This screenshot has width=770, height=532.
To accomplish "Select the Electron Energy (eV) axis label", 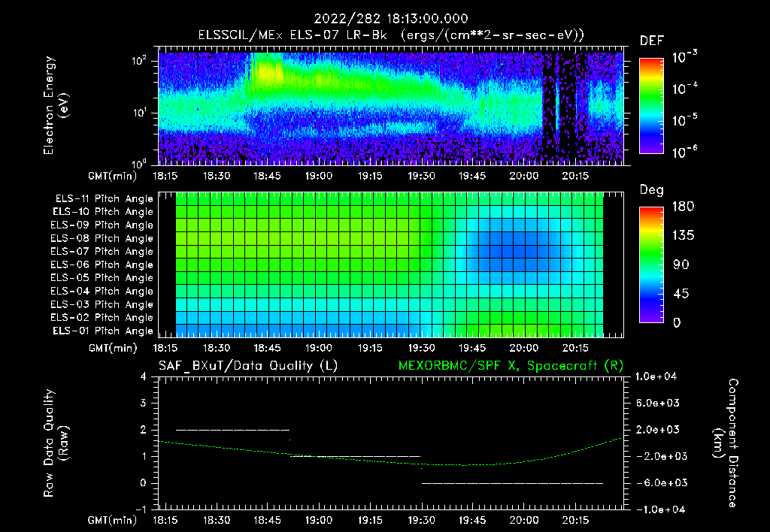I will coord(56,105).
